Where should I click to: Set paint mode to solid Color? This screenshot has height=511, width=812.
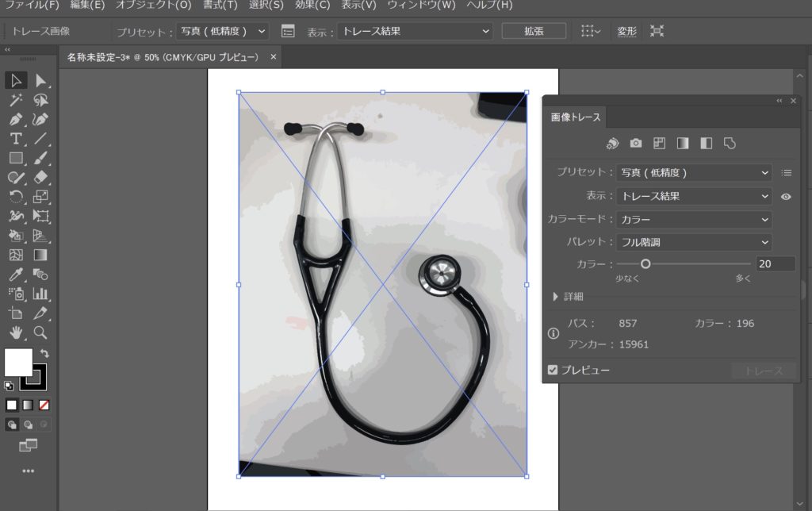11,405
